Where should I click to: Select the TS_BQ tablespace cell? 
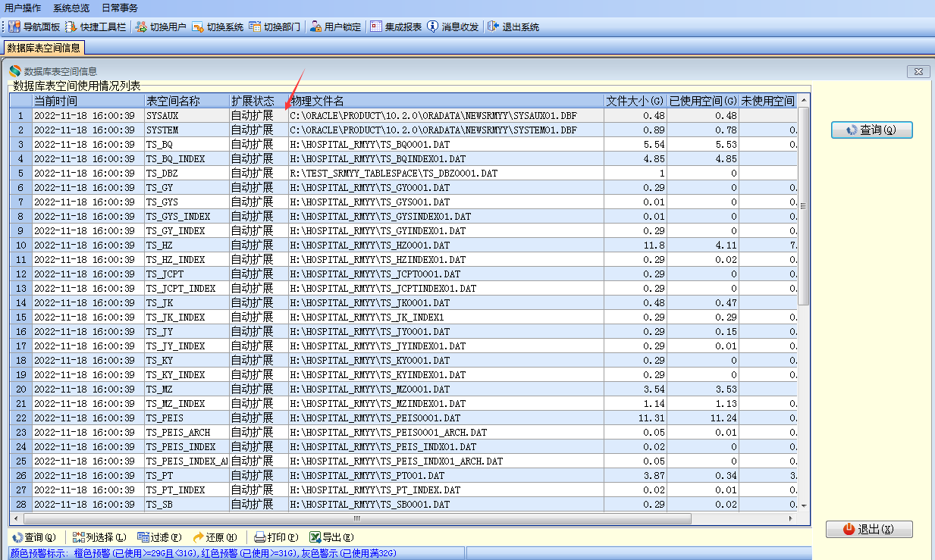coord(187,144)
